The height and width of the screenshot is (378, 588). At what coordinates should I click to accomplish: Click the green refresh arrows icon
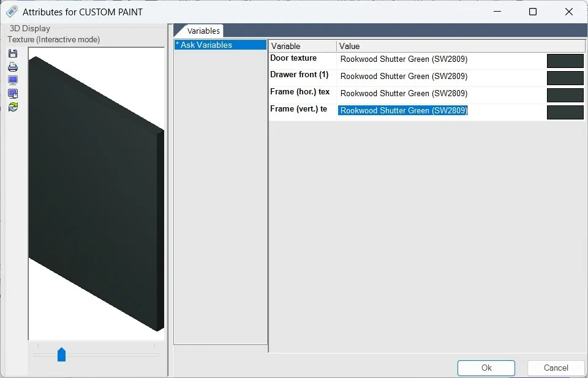[13, 107]
